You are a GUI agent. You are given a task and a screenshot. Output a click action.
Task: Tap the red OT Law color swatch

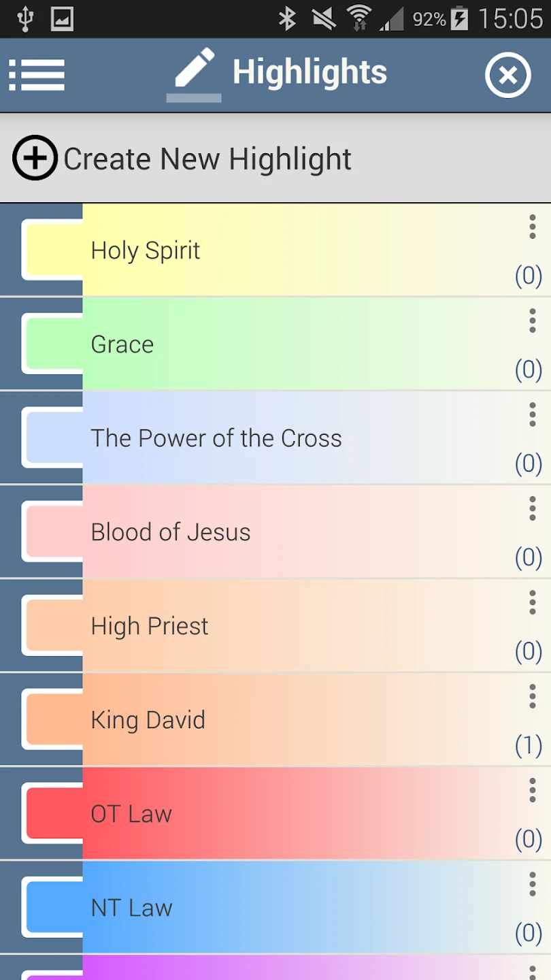coord(53,813)
